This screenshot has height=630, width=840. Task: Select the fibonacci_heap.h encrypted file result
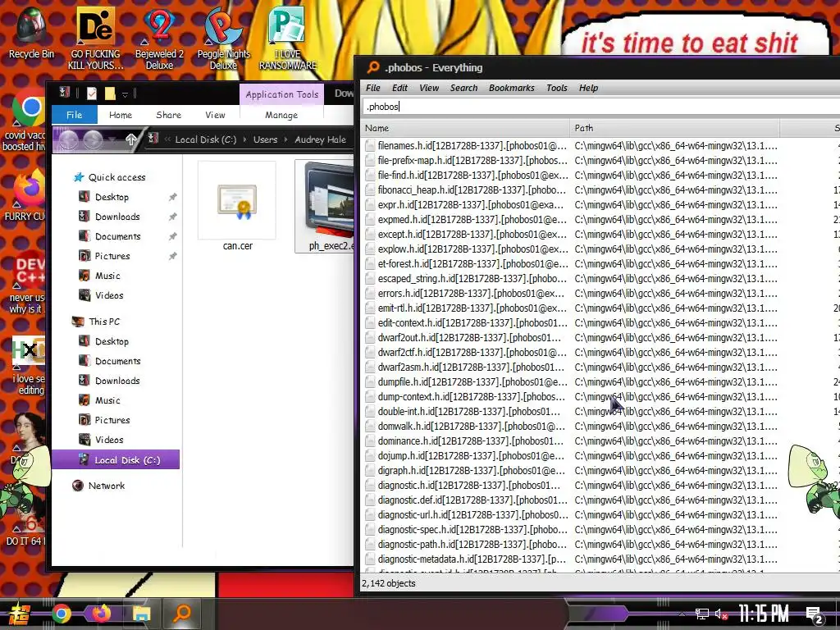(466, 189)
